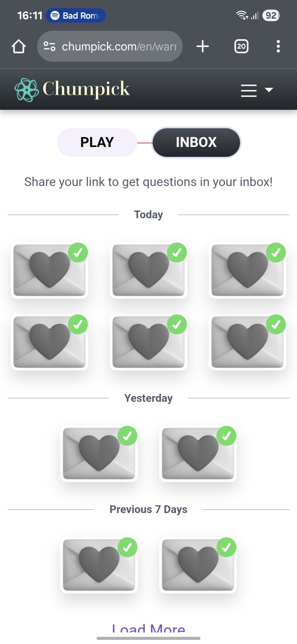Open the hamburger navigation menu
This screenshot has height=644, width=297.
click(x=249, y=90)
